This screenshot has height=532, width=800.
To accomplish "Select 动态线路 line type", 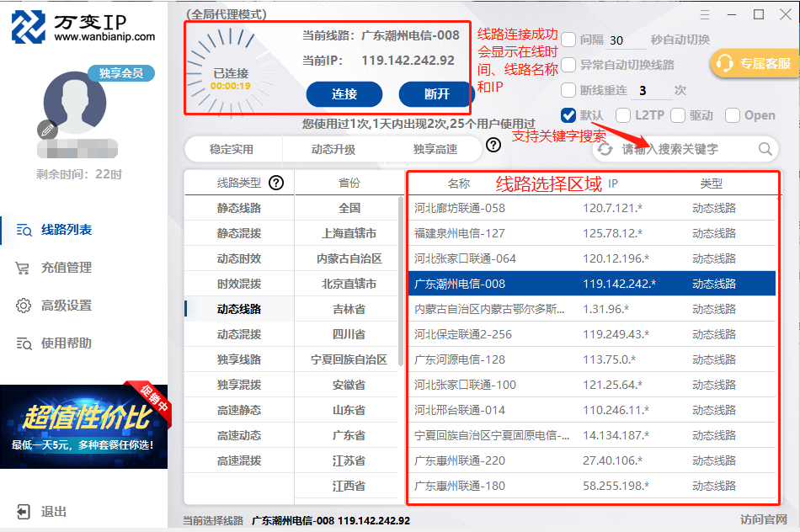I will [239, 309].
